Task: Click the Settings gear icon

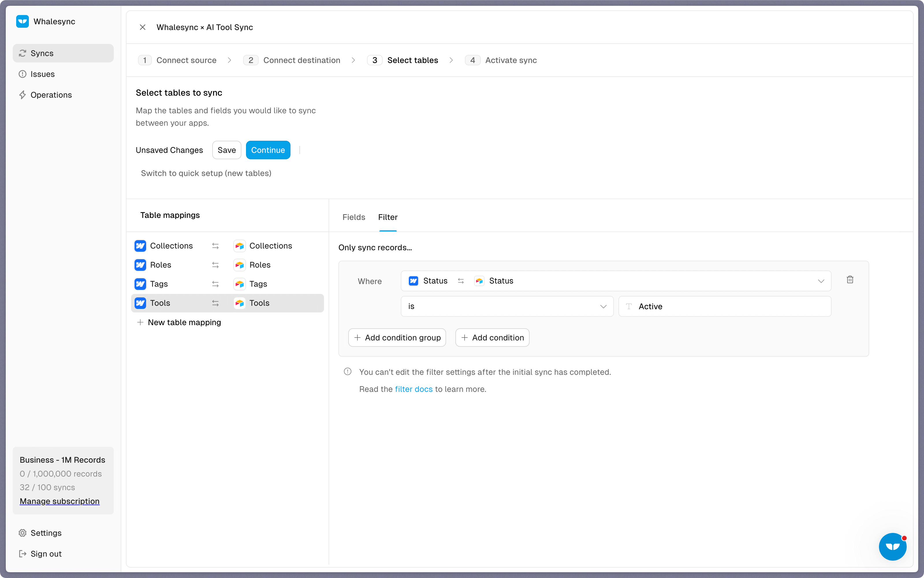Action: [x=23, y=533]
